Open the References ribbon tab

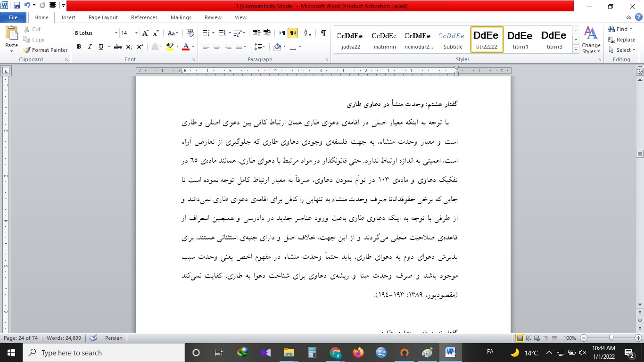coord(144,17)
